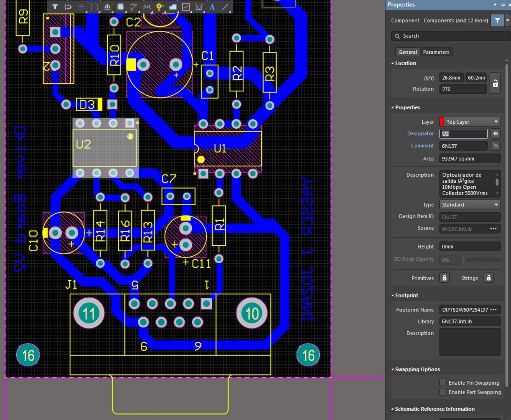Select the Place String text tool

tap(212, 7)
